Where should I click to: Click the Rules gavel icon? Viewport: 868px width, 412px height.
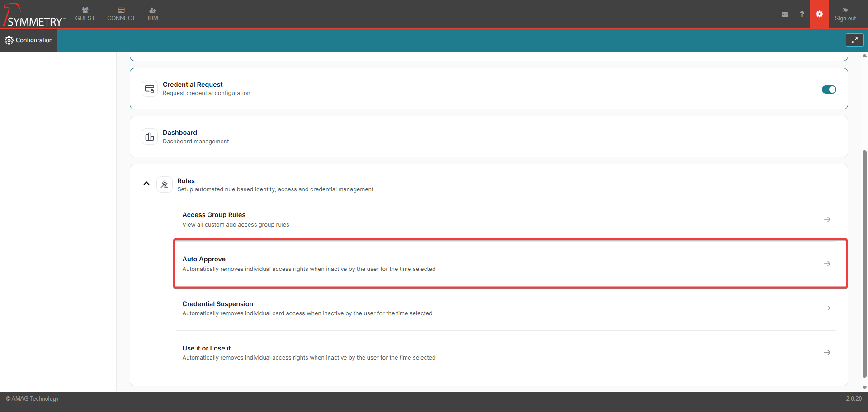click(165, 185)
